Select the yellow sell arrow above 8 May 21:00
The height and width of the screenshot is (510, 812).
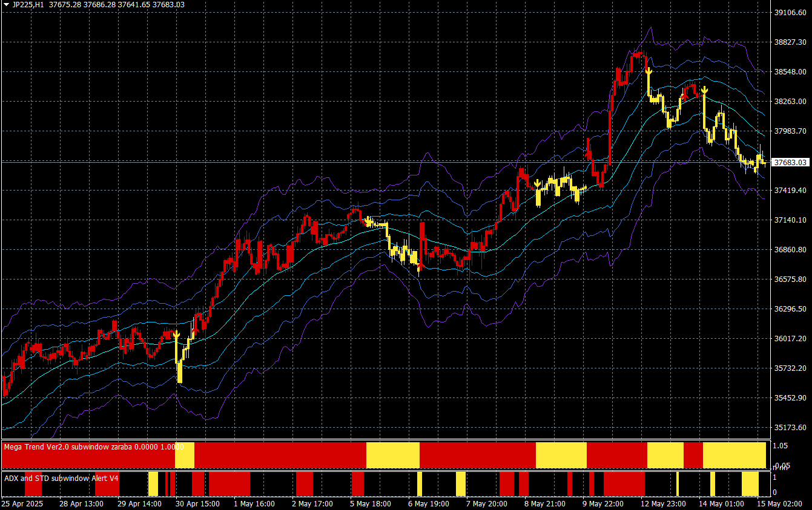coord(537,183)
